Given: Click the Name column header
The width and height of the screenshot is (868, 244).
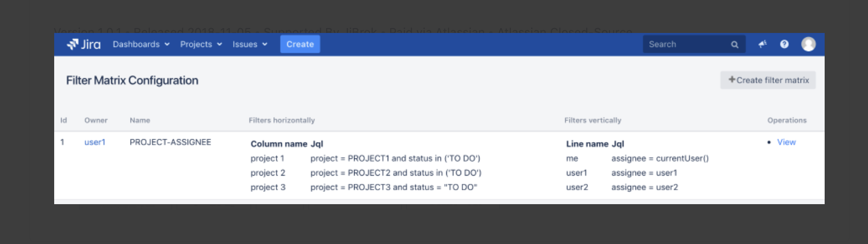Looking at the screenshot, I should point(140,120).
